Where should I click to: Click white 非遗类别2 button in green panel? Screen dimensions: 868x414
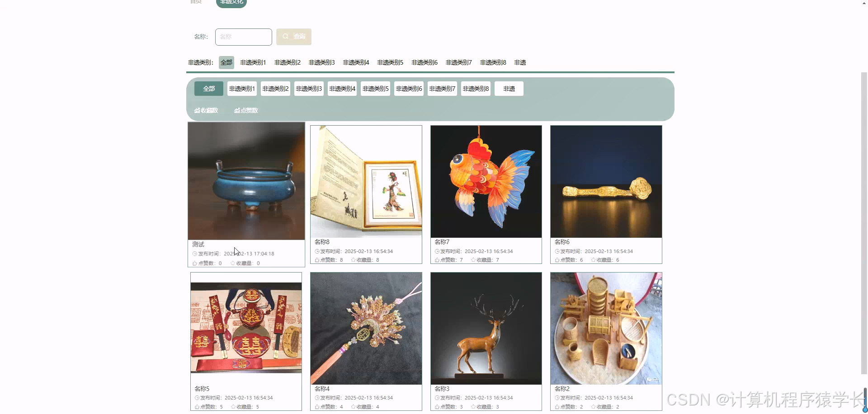point(275,89)
